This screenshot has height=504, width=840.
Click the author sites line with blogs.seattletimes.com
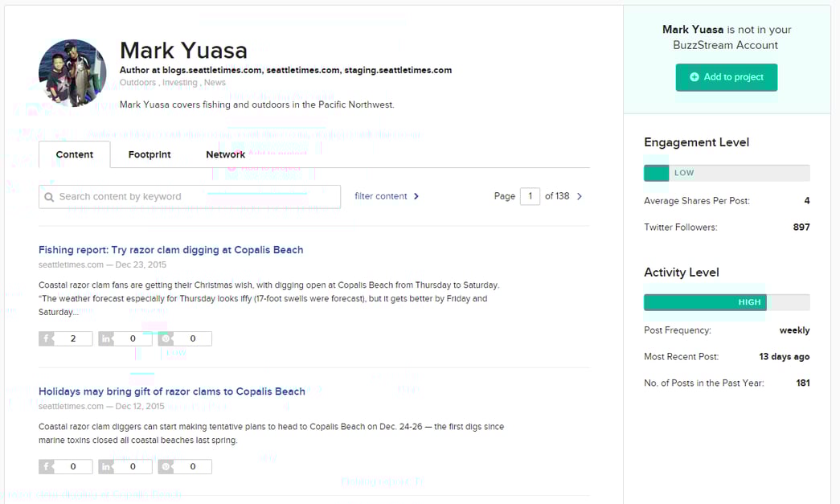285,70
